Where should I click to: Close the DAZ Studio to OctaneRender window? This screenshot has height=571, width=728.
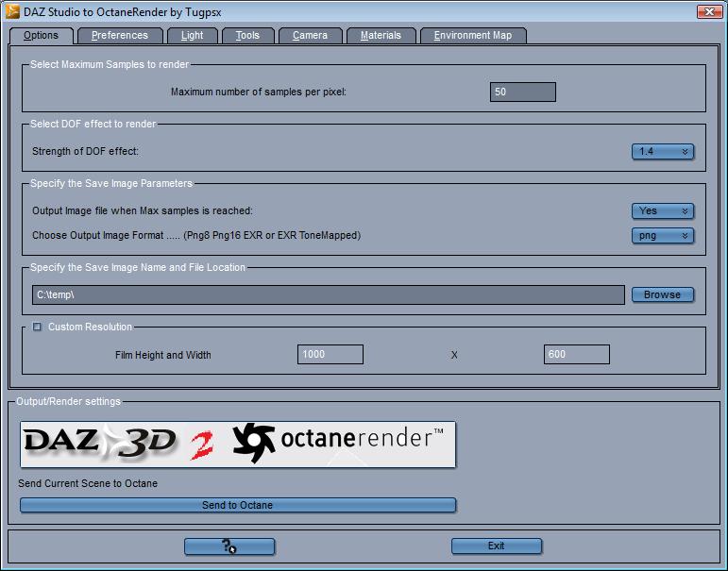point(709,11)
